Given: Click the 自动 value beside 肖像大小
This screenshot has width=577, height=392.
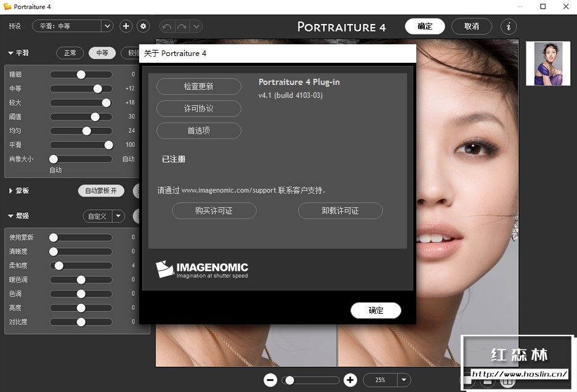Looking at the screenshot, I should click(129, 159).
